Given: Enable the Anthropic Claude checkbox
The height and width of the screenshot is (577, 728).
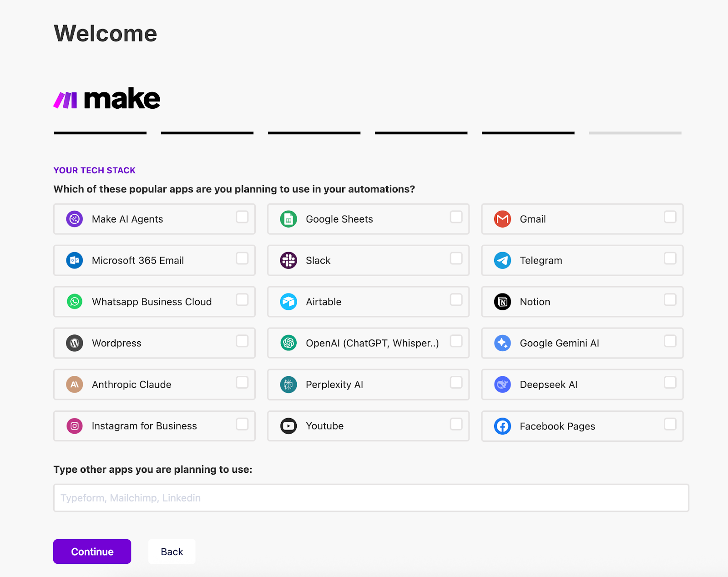Looking at the screenshot, I should click(242, 383).
